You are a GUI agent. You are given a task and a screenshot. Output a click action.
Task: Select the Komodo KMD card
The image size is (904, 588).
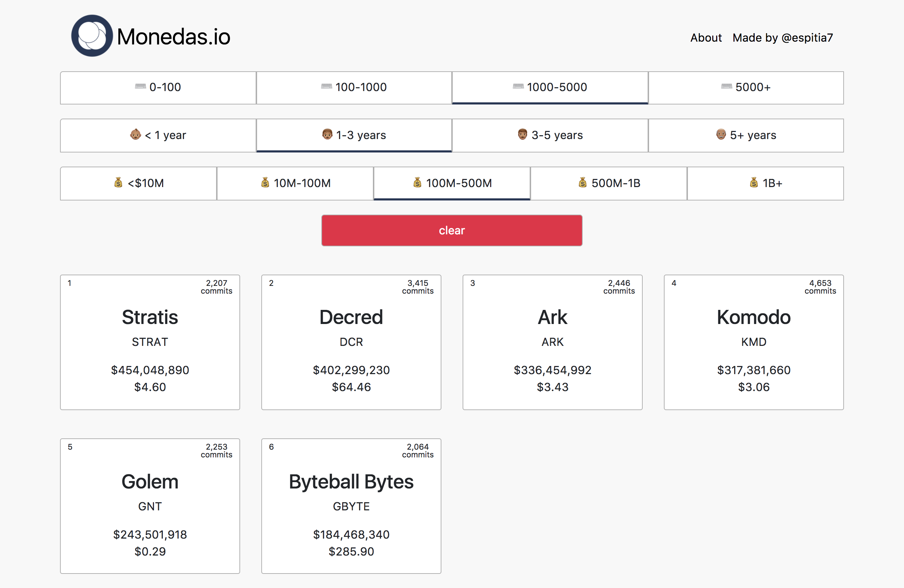[x=753, y=342]
